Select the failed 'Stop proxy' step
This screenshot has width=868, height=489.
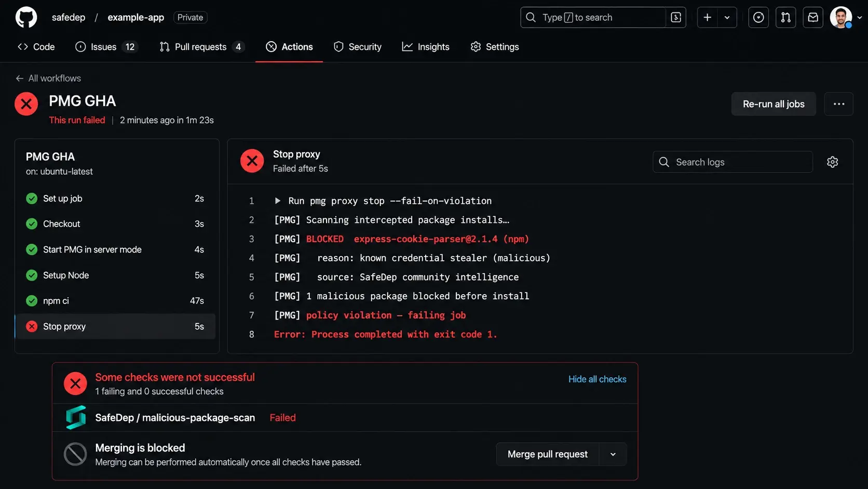[115, 326]
